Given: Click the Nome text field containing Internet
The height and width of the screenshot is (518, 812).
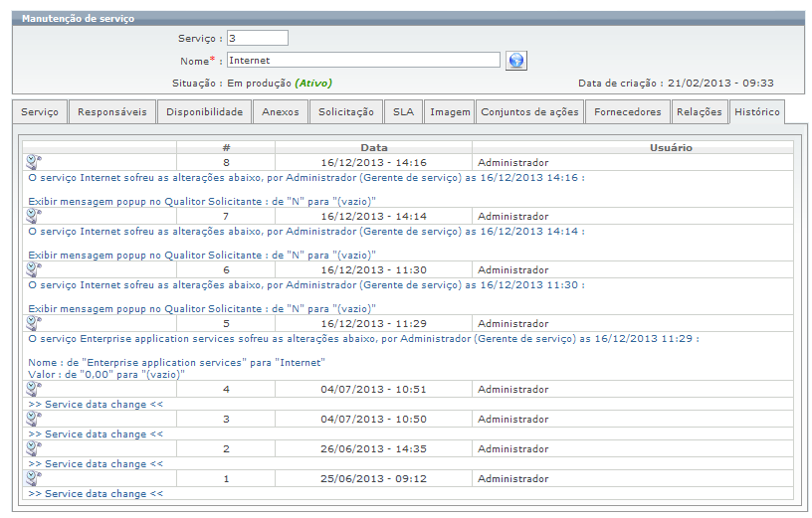Looking at the screenshot, I should tap(363, 60).
